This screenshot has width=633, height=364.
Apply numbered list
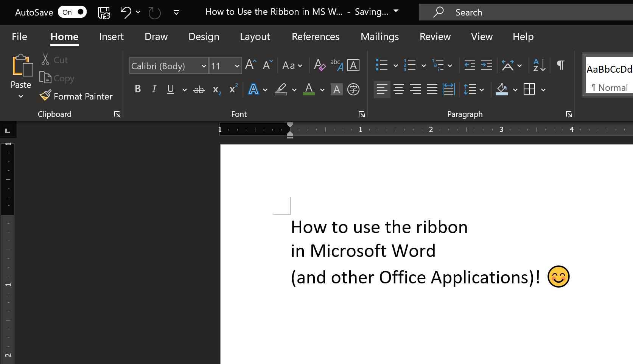click(410, 65)
